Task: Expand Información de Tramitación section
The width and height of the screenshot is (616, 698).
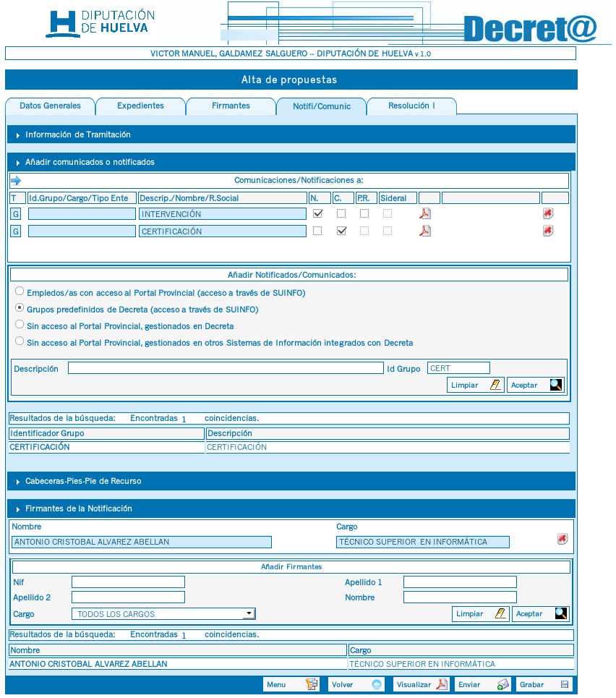Action: click(291, 135)
